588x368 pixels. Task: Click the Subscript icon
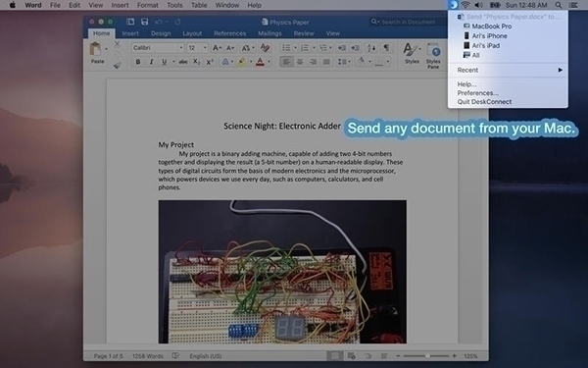pos(197,62)
